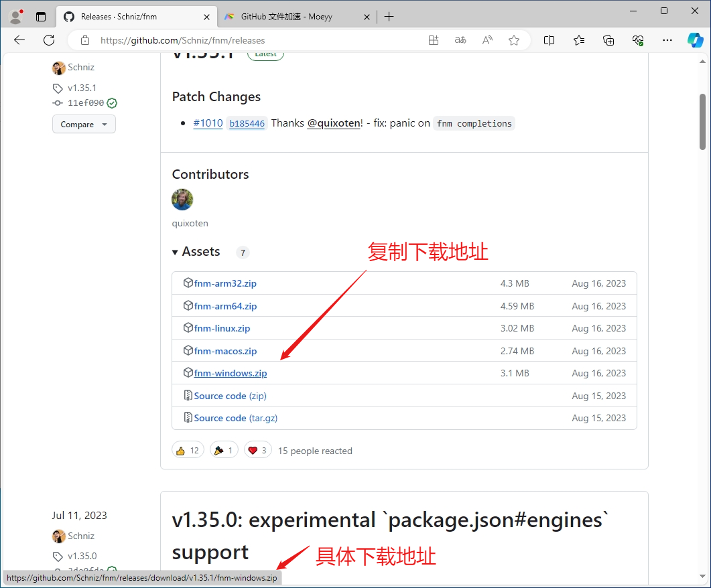The image size is (711, 588).
Task: Open the Copilot sidebar
Action: click(695, 40)
